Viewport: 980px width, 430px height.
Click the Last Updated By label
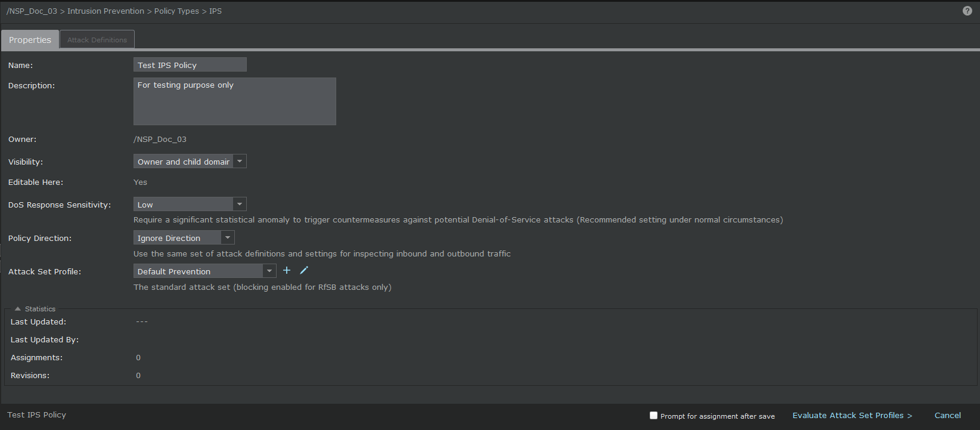point(45,339)
